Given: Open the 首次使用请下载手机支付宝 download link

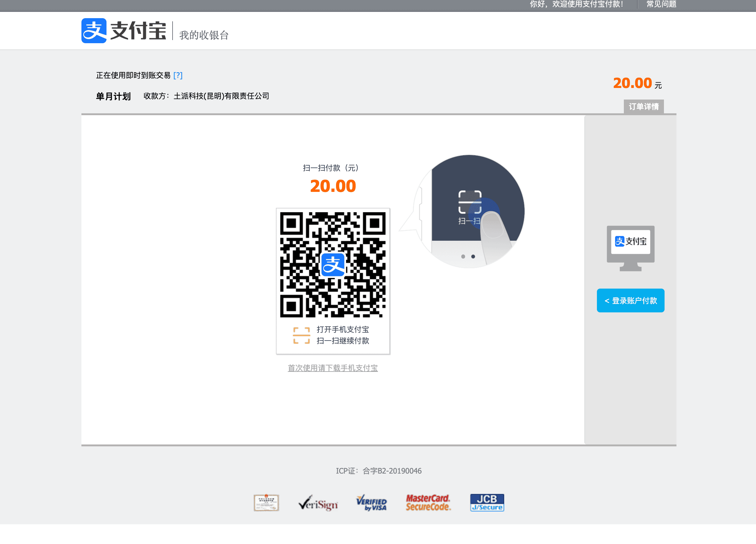Looking at the screenshot, I should (x=333, y=368).
